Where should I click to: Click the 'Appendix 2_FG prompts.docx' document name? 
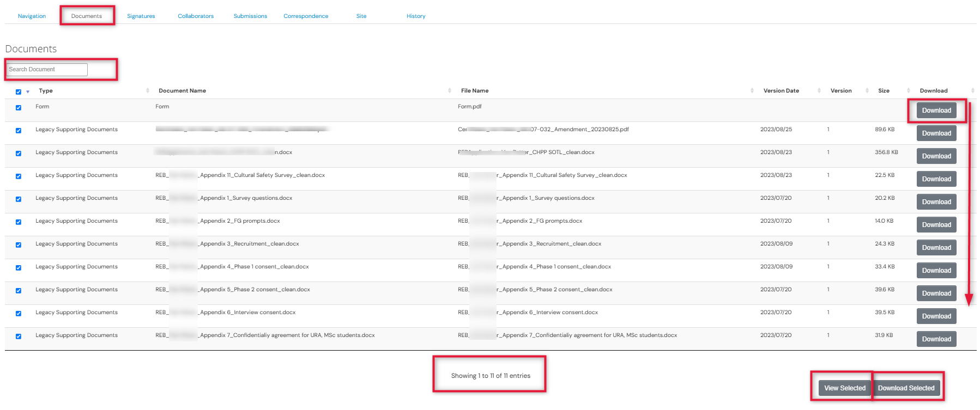[217, 221]
